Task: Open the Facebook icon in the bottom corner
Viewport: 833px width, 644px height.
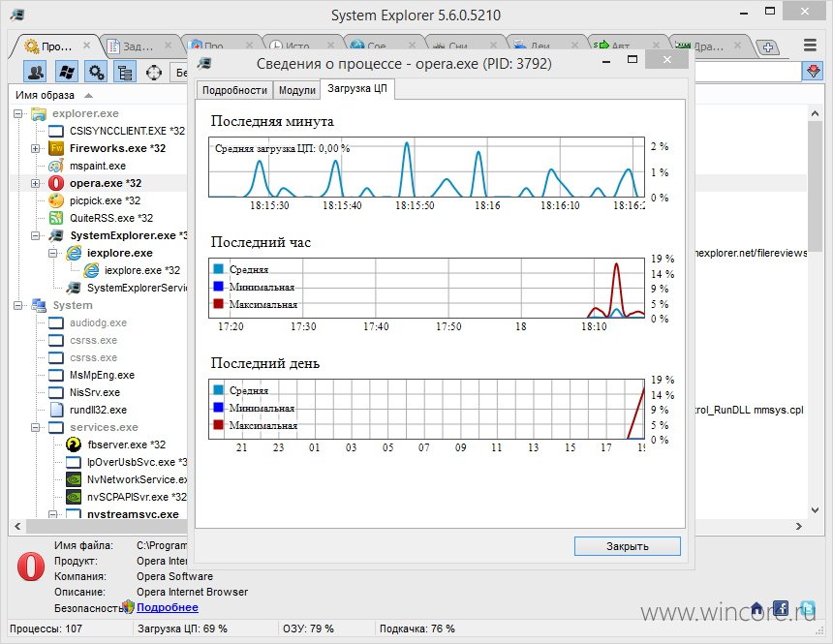Action: point(781,609)
